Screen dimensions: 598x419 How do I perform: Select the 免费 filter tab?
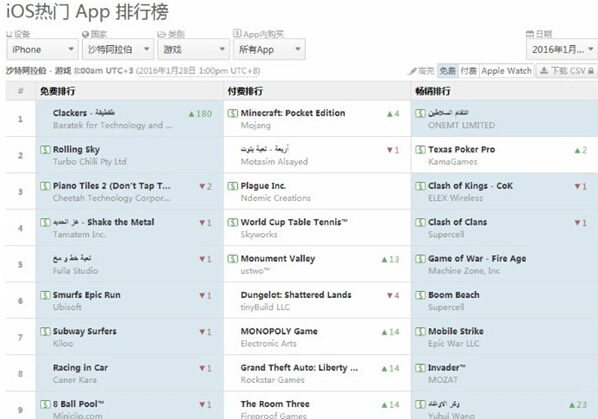[x=447, y=71]
